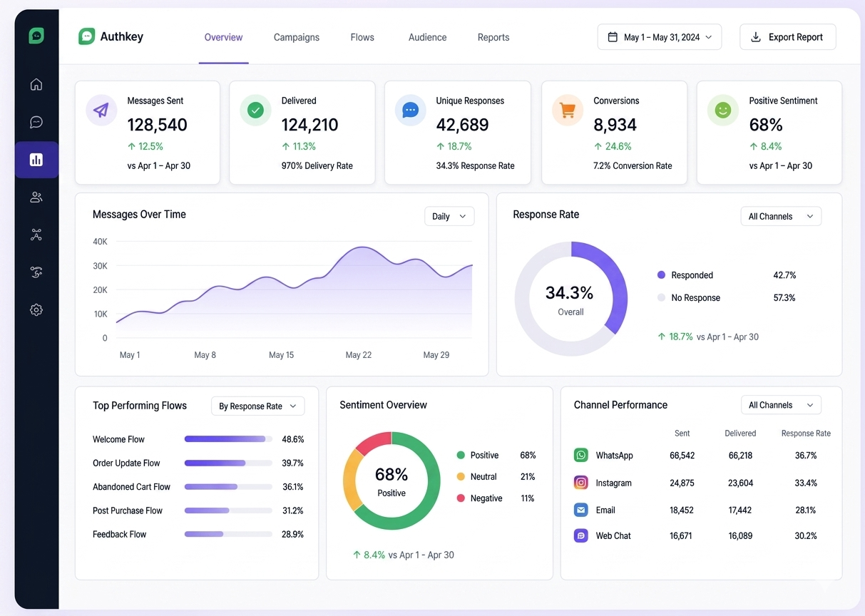Viewport: 865px width, 616px height.
Task: Click the Delivered column header in Channel Performance
Action: (740, 433)
